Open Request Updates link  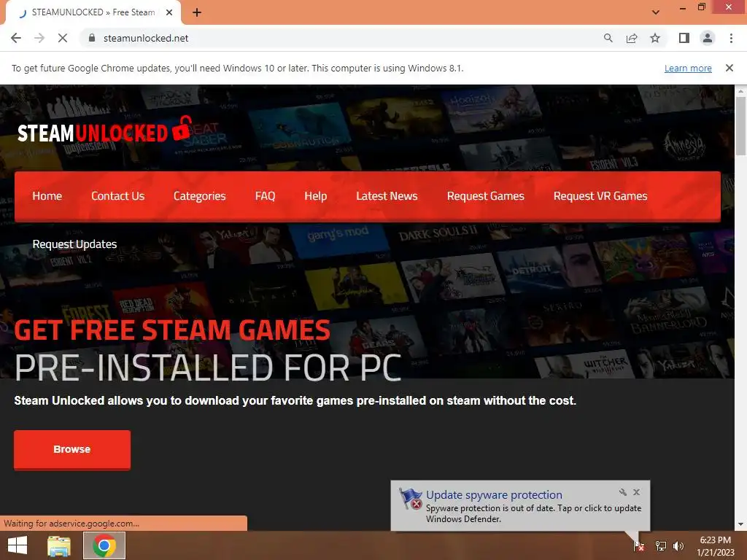point(75,244)
